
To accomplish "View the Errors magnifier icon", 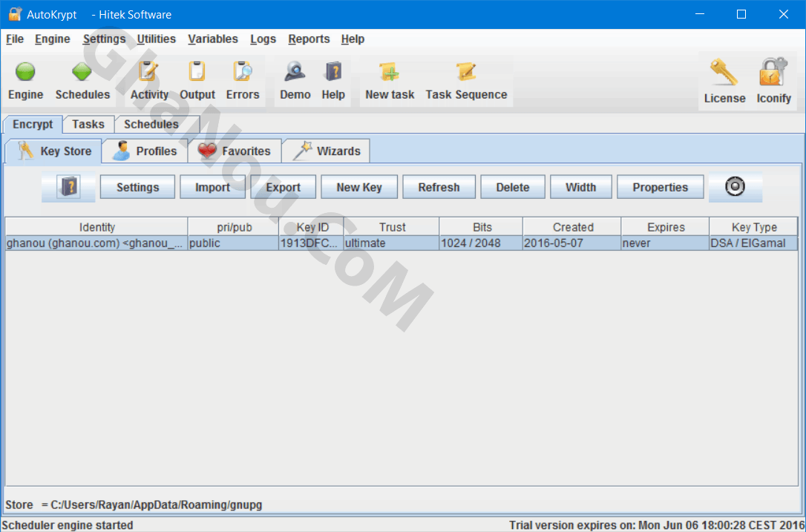I will click(x=243, y=72).
